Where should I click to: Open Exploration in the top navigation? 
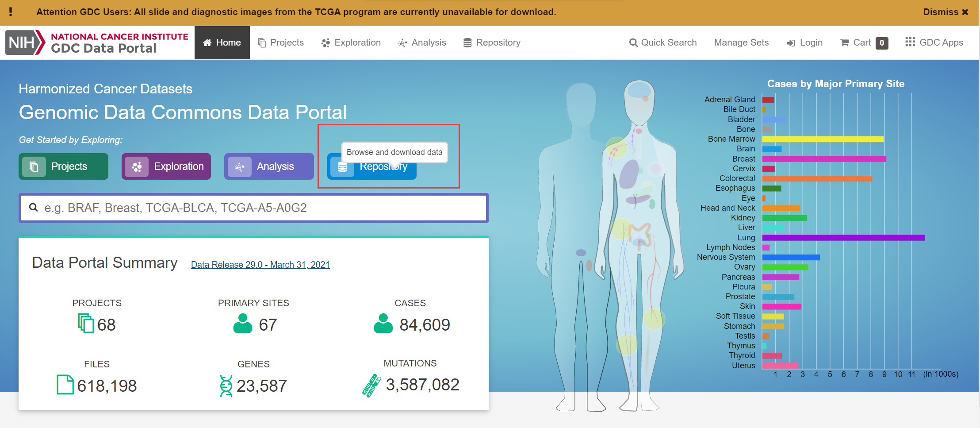pos(351,42)
